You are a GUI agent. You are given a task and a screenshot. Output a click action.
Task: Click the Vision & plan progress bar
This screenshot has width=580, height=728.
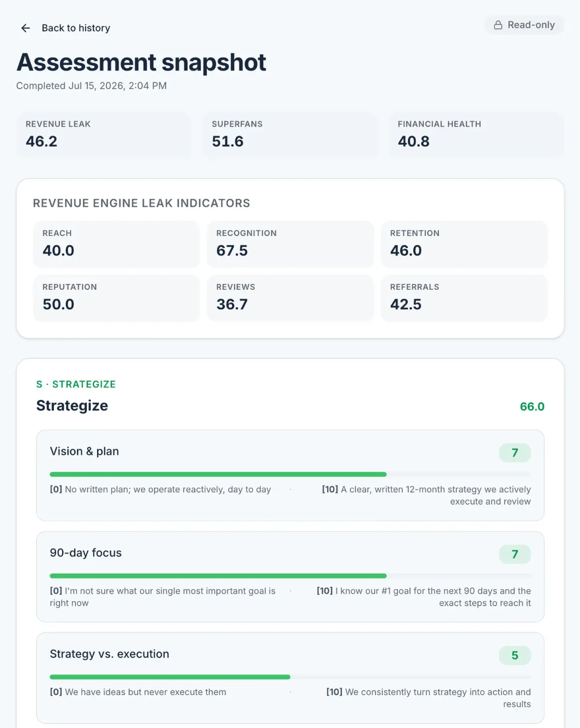[x=290, y=475]
